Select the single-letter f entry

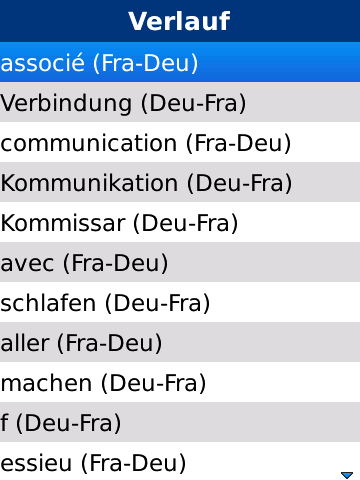180,422
